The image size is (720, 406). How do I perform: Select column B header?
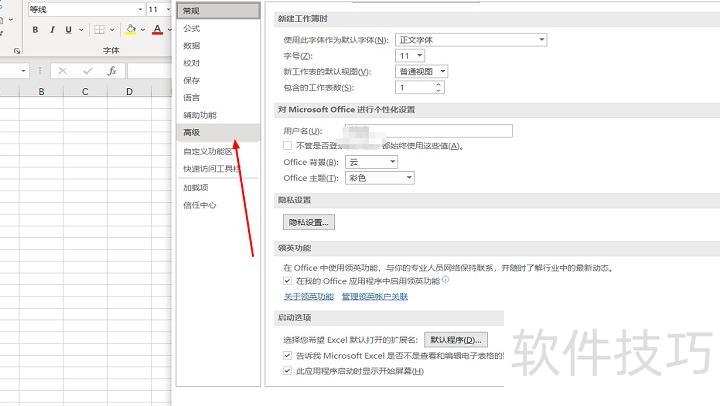(x=41, y=91)
